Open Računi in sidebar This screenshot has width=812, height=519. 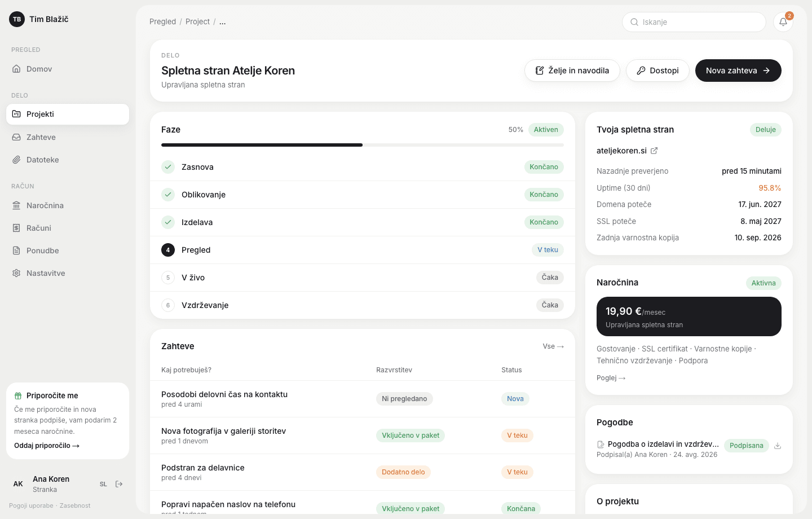click(x=68, y=228)
